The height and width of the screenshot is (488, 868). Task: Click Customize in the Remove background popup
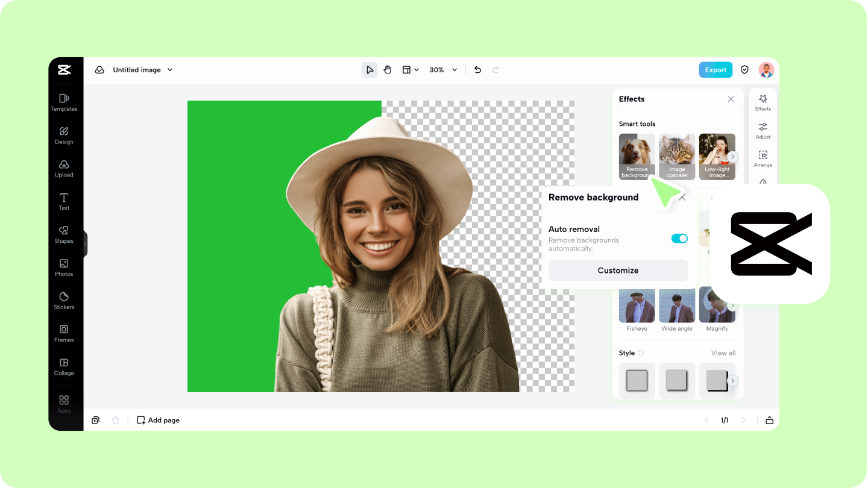(x=618, y=270)
